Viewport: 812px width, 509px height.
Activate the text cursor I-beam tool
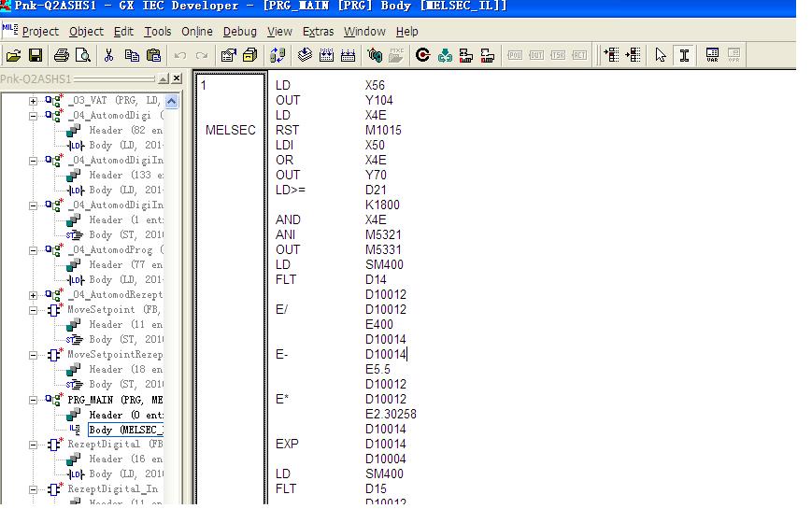point(684,56)
